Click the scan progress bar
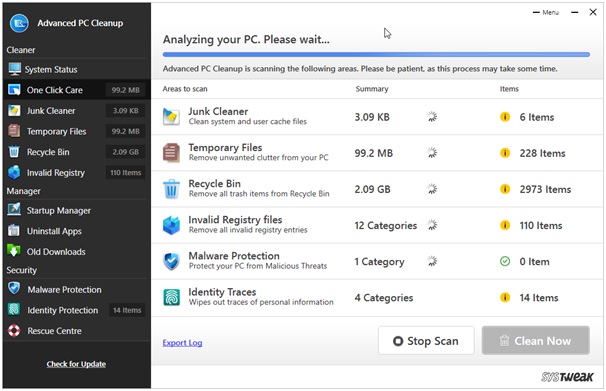Screen dimensions: 606x391 point(376,54)
